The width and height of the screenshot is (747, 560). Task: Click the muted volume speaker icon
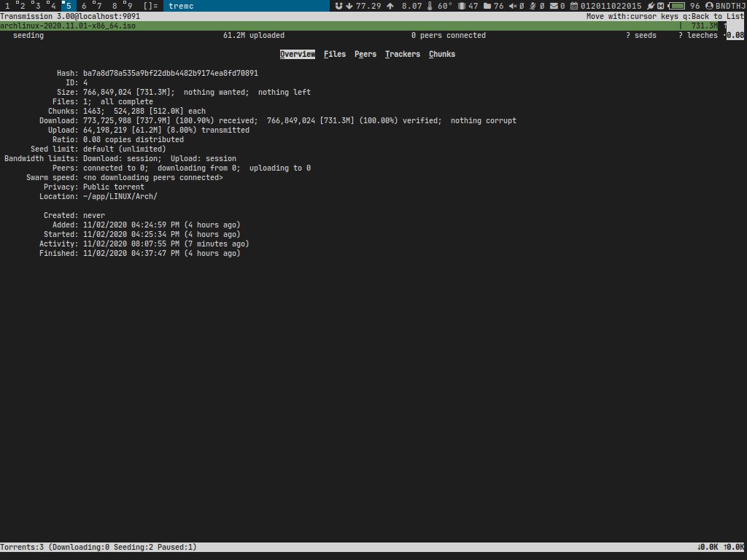[512, 6]
